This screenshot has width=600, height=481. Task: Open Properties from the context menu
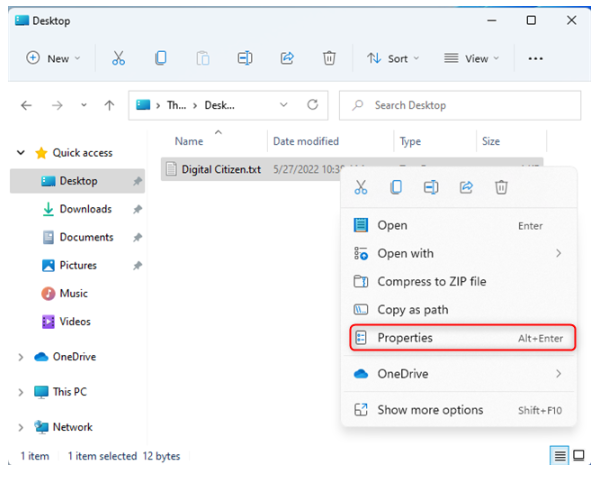pos(462,338)
